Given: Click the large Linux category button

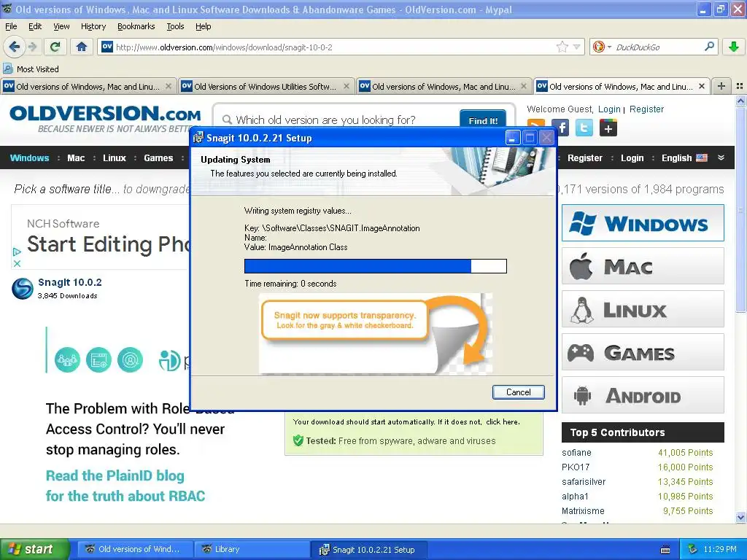Looking at the screenshot, I should [643, 309].
